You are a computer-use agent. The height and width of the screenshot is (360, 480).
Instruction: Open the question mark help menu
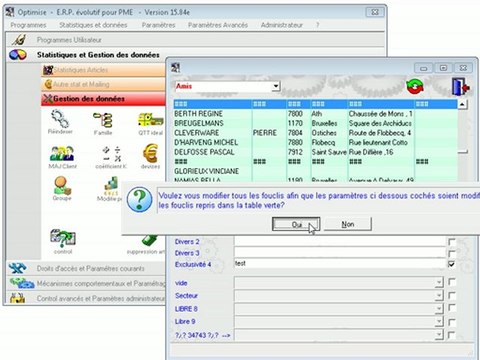(x=317, y=25)
